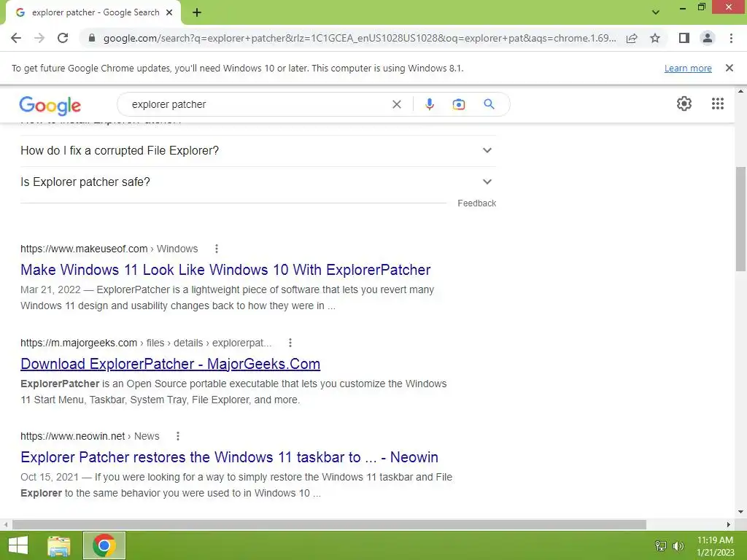747x560 pixels.
Task: Click the Feedback link below the questions
Action: point(477,203)
